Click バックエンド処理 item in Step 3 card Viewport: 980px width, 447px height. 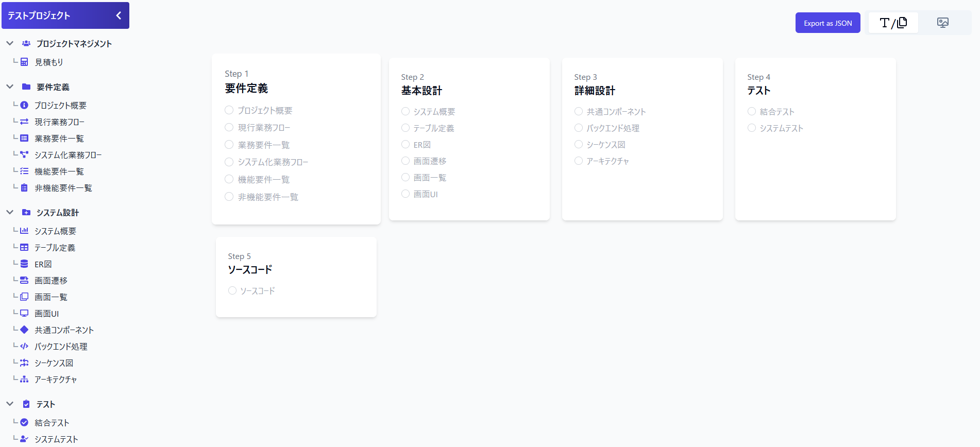(613, 128)
